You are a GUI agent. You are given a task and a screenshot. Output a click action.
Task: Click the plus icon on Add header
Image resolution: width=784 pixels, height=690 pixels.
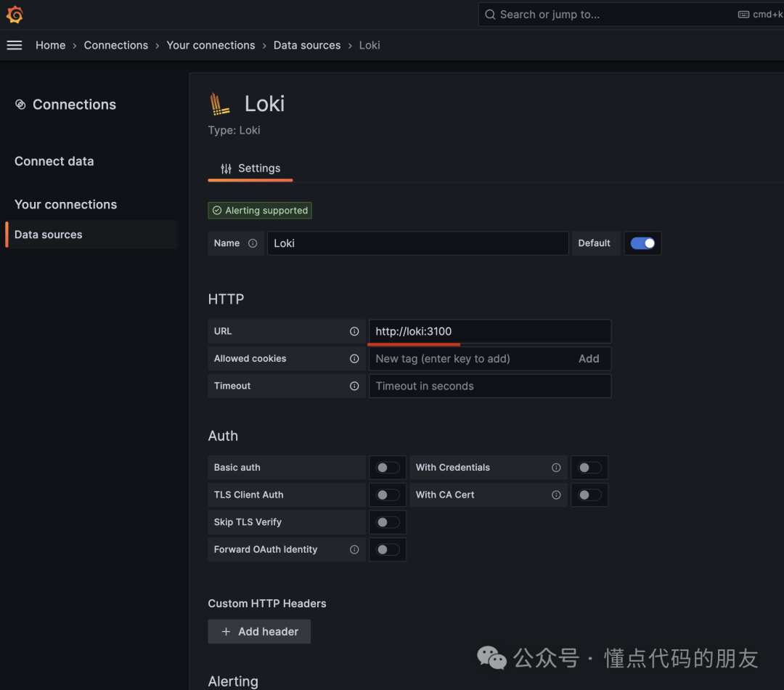tap(226, 631)
